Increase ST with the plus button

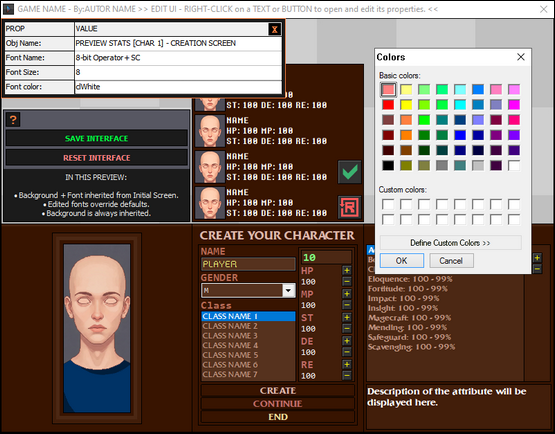click(347, 318)
